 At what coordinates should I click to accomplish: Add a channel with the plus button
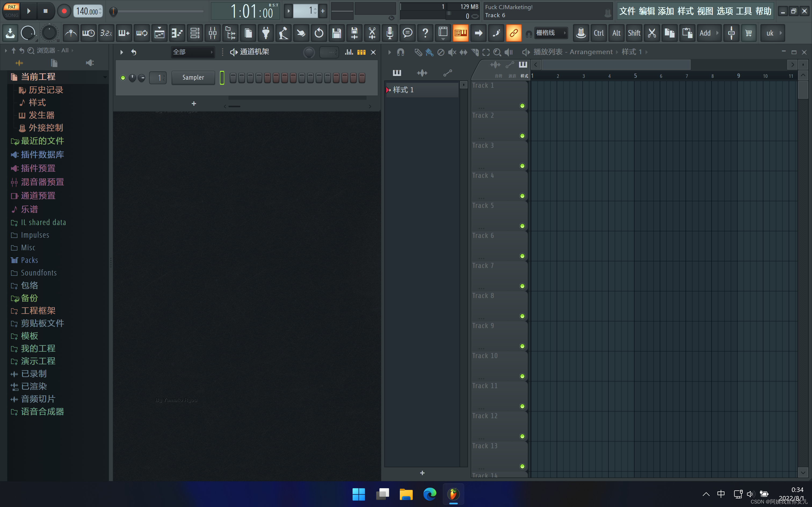194,104
